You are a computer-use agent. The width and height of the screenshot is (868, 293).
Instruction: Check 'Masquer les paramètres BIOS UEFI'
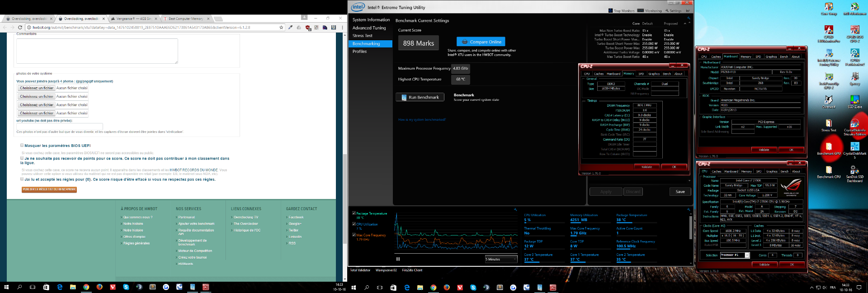[x=22, y=145]
